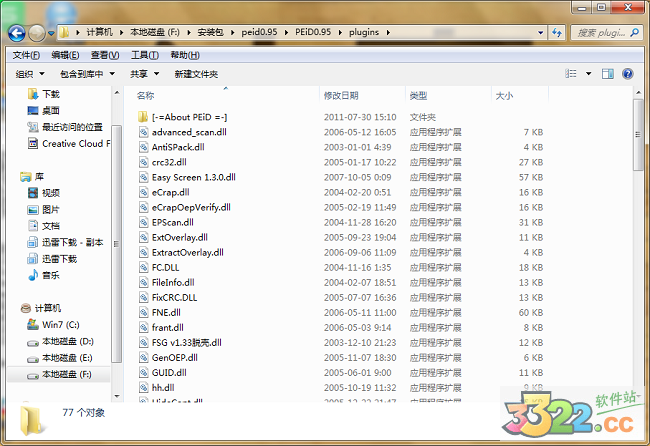Select the FSG v1.33脱壳.dll file name

[187, 343]
